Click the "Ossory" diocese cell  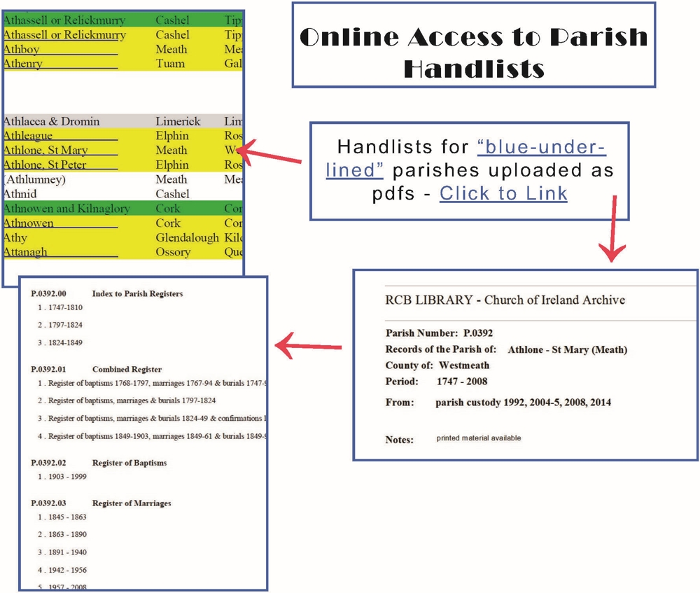pyautogui.click(x=173, y=252)
